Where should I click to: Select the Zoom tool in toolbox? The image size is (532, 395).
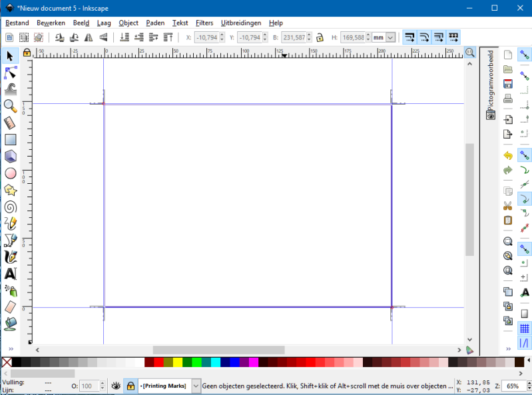click(10, 106)
